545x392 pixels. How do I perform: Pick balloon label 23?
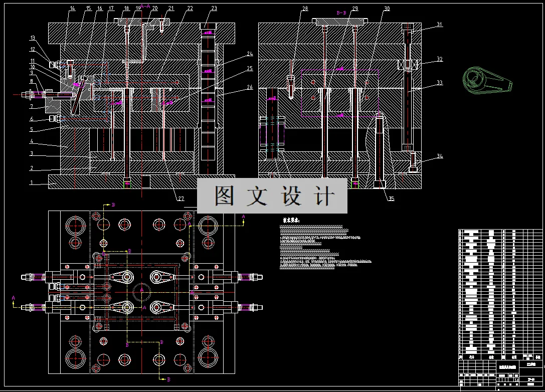[x=214, y=9]
